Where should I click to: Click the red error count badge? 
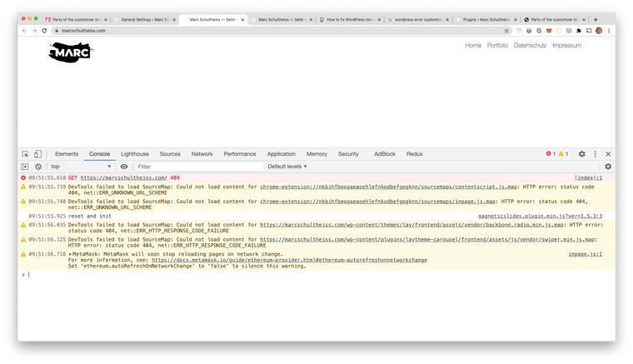pos(551,154)
